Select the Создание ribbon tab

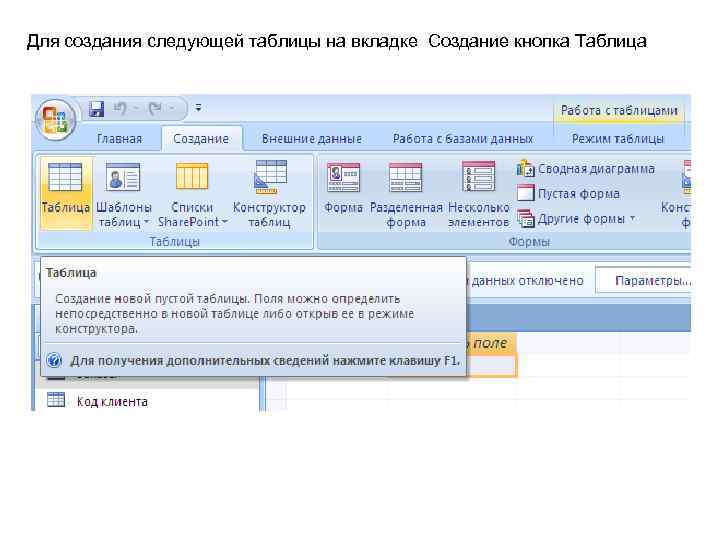pos(201,139)
